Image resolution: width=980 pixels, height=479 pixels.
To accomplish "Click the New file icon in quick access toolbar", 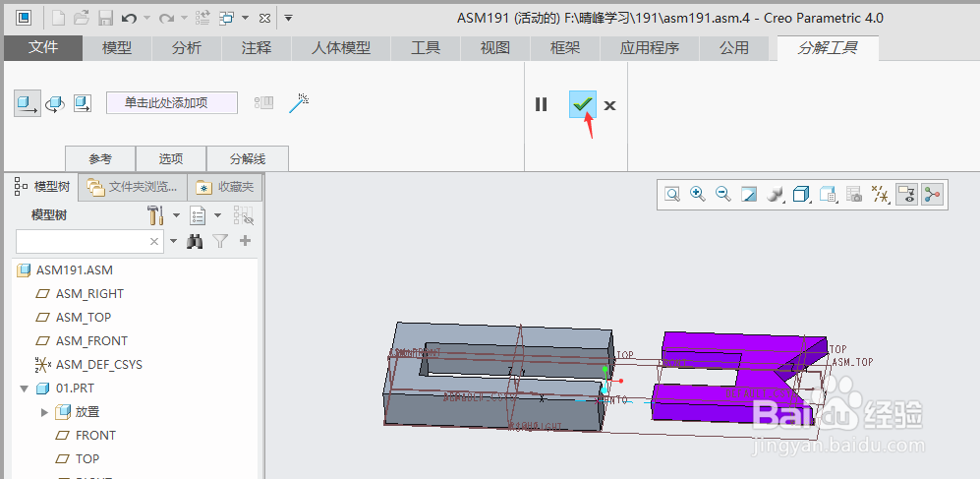I will tap(58, 18).
